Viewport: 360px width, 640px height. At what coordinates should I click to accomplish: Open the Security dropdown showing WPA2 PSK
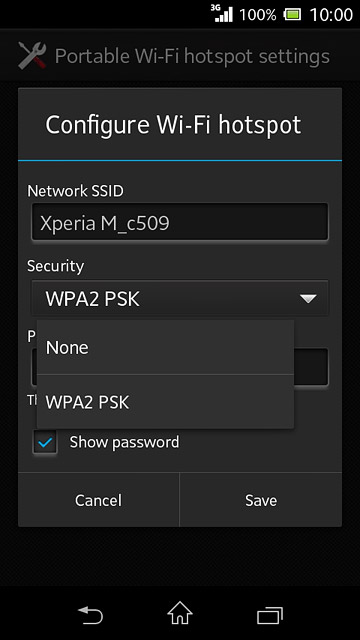pos(180,298)
